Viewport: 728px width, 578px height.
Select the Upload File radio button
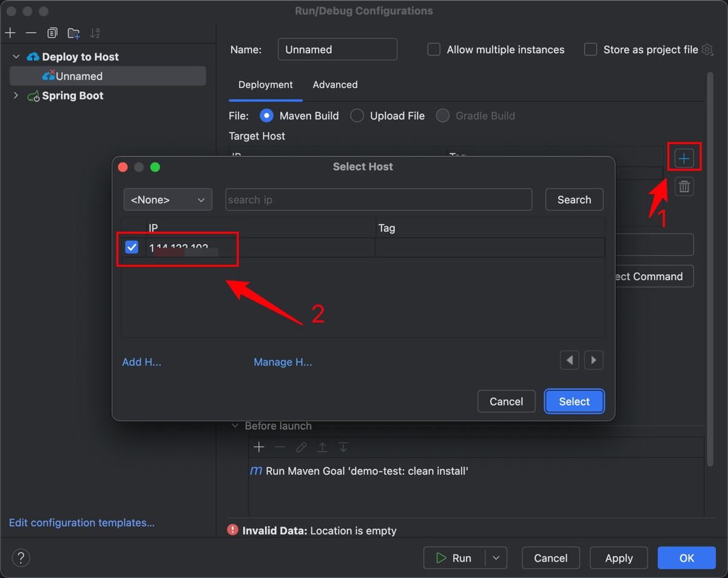357,116
